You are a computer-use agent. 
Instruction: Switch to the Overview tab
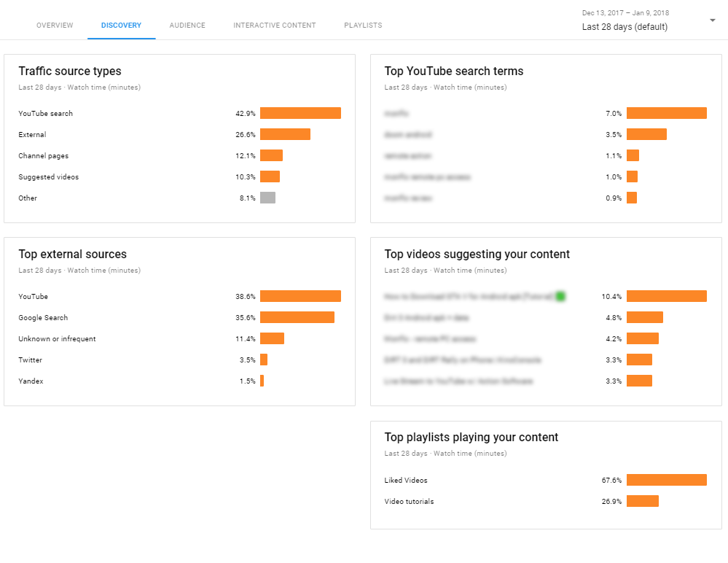[x=55, y=25]
